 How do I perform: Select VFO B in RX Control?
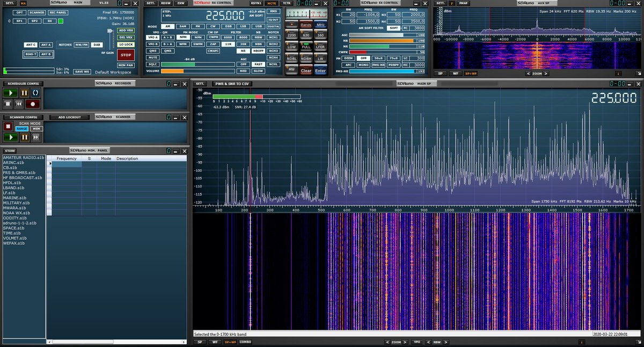[x=153, y=44]
